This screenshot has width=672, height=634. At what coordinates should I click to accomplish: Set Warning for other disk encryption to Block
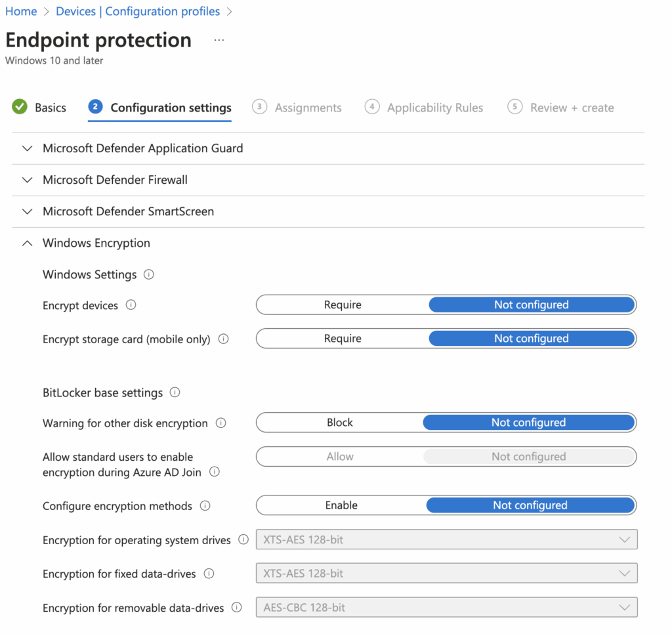[339, 422]
